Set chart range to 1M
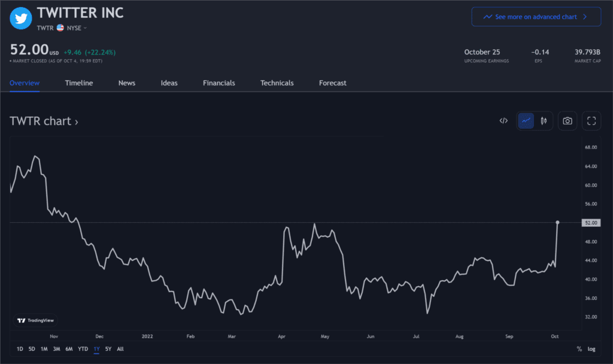Image resolution: width=613 pixels, height=364 pixels. point(44,349)
